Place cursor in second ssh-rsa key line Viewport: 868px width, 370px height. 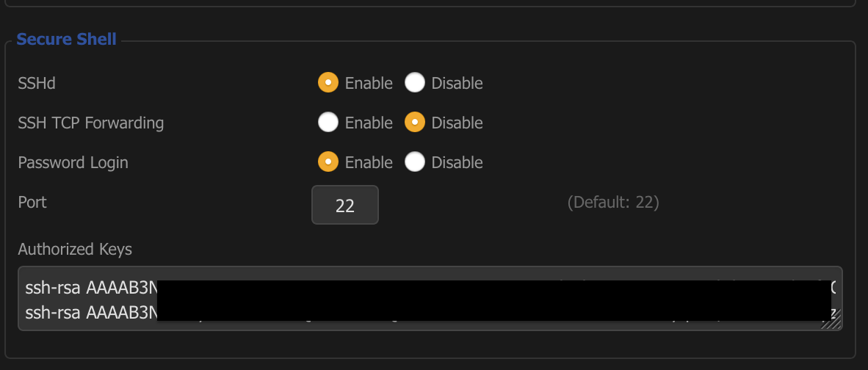(90, 313)
